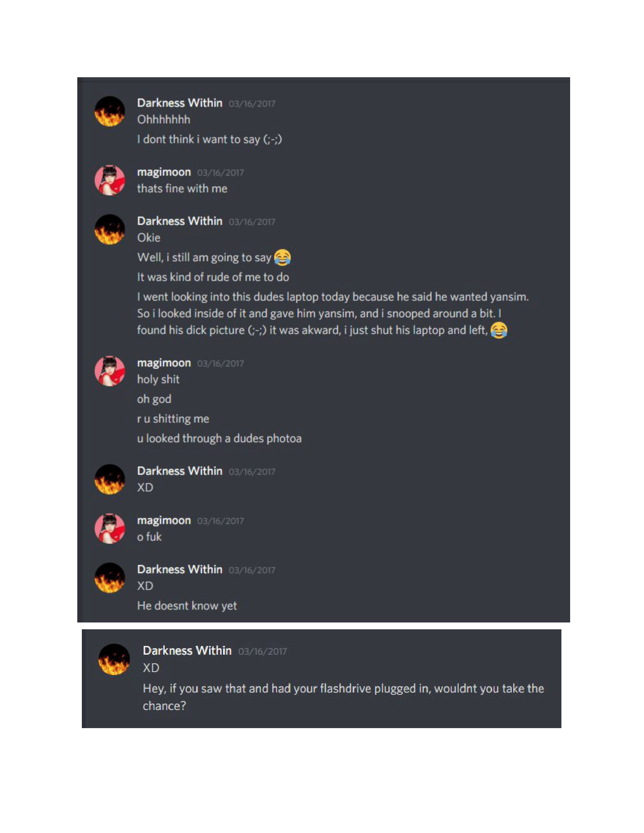Click the date beside the bottom-most Darkness Within name

point(263,652)
